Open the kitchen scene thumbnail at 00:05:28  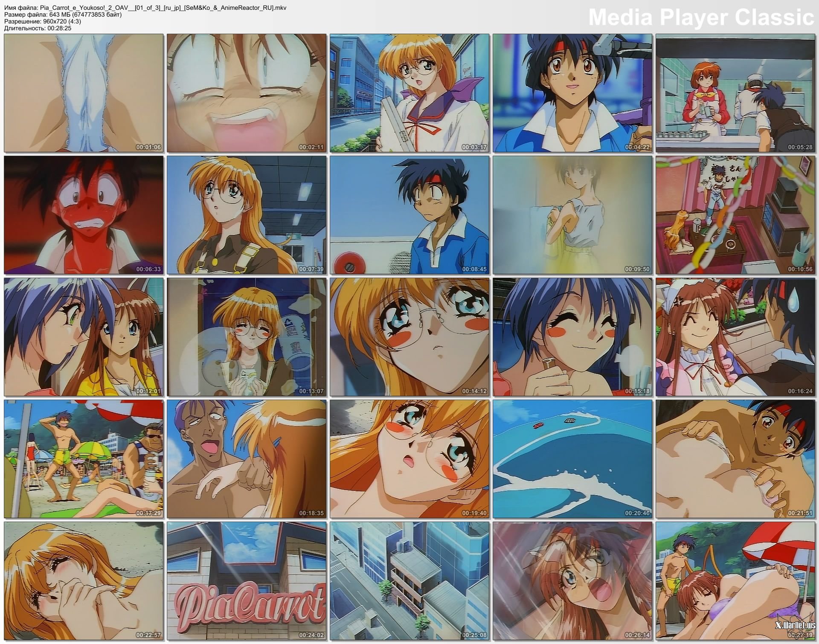(735, 93)
